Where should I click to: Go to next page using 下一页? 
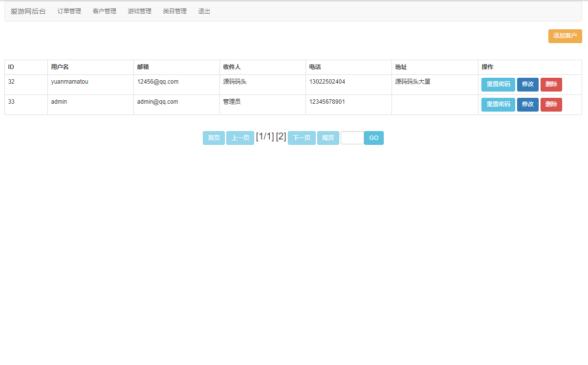[x=302, y=138]
